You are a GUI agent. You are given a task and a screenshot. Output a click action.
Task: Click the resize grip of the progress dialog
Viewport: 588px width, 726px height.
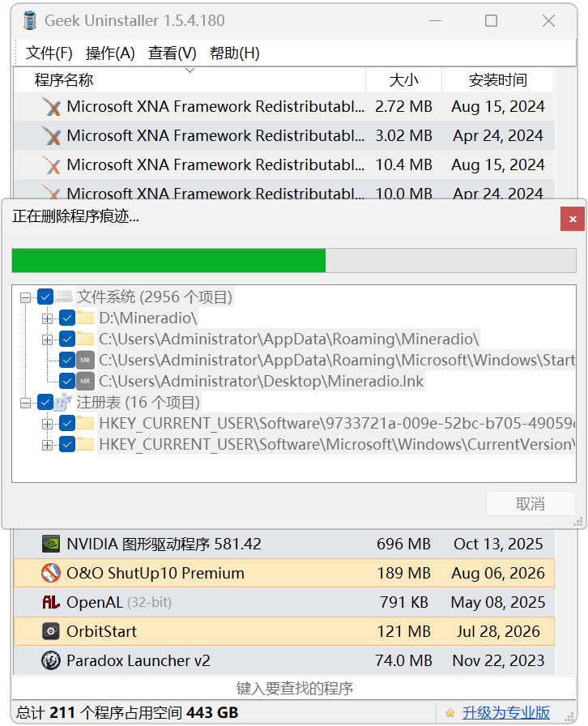point(577,523)
